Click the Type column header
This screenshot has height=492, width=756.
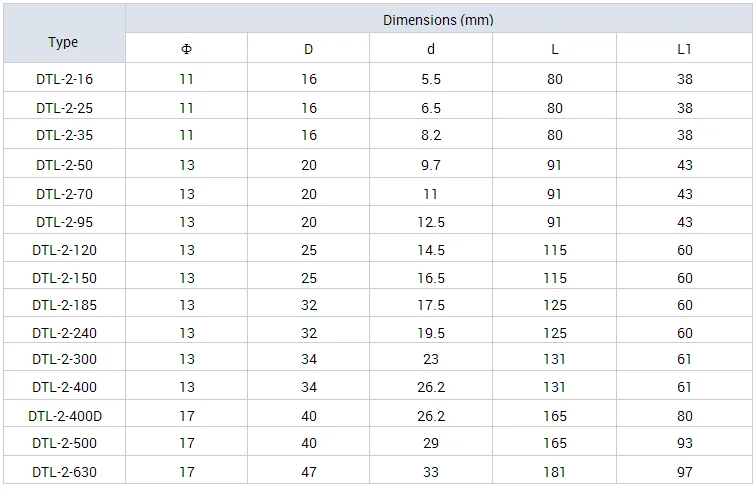pyautogui.click(x=63, y=43)
